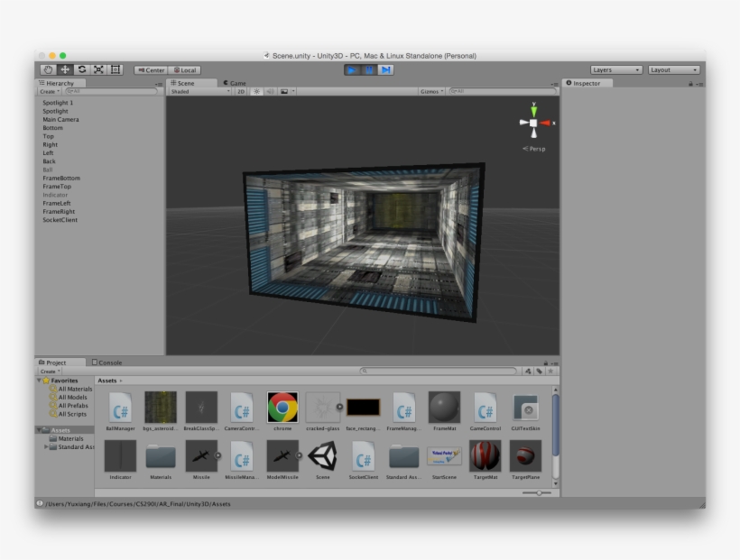
Task: Switch to the Game tab
Action: [x=235, y=83]
